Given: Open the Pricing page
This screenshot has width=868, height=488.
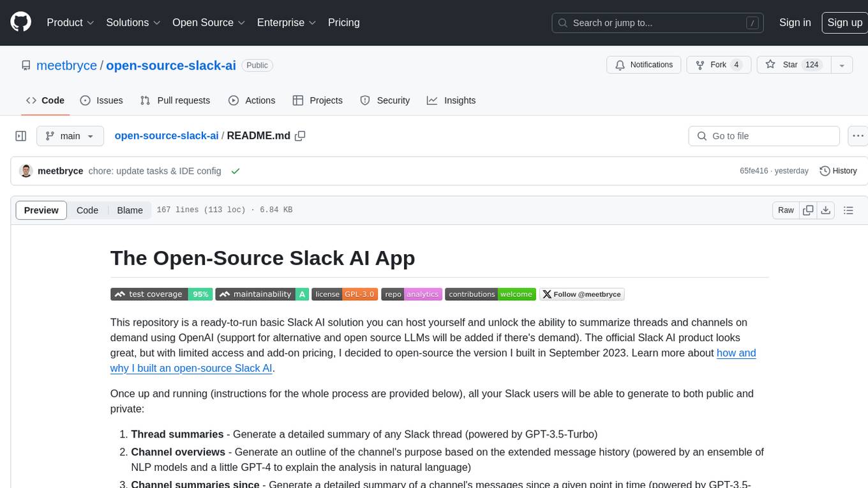Looking at the screenshot, I should pyautogui.click(x=344, y=22).
